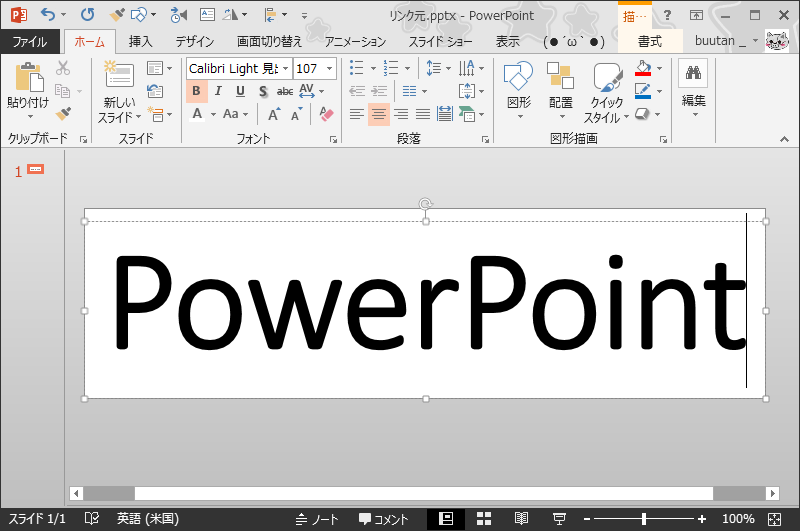800x531 pixels.
Task: Click the Format Painter brush icon
Action: (63, 113)
